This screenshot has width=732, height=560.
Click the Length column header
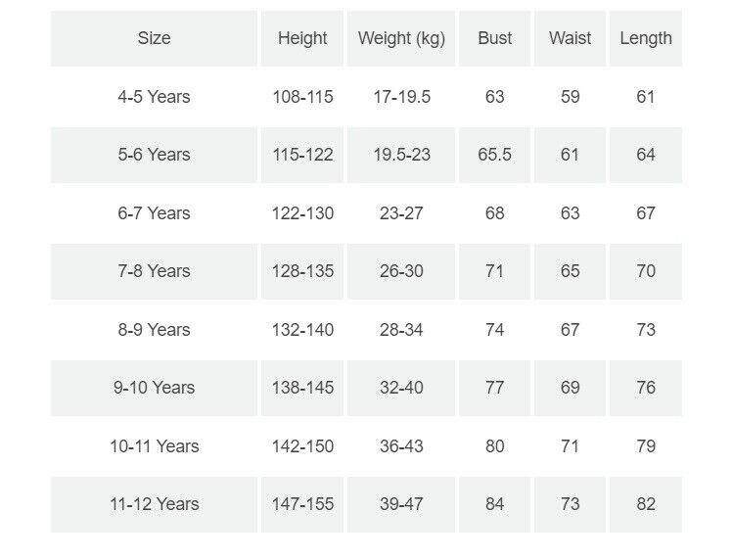[646, 38]
